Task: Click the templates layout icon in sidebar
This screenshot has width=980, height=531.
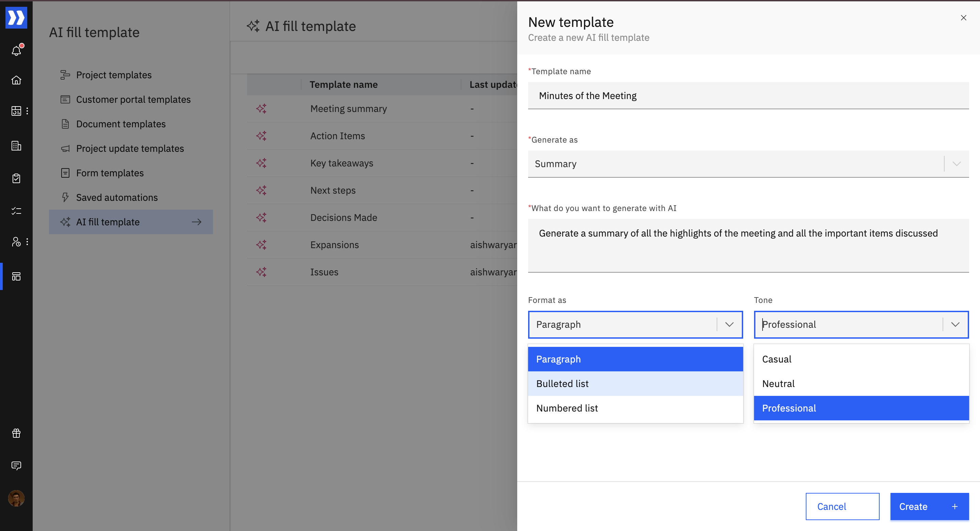Action: click(x=16, y=276)
